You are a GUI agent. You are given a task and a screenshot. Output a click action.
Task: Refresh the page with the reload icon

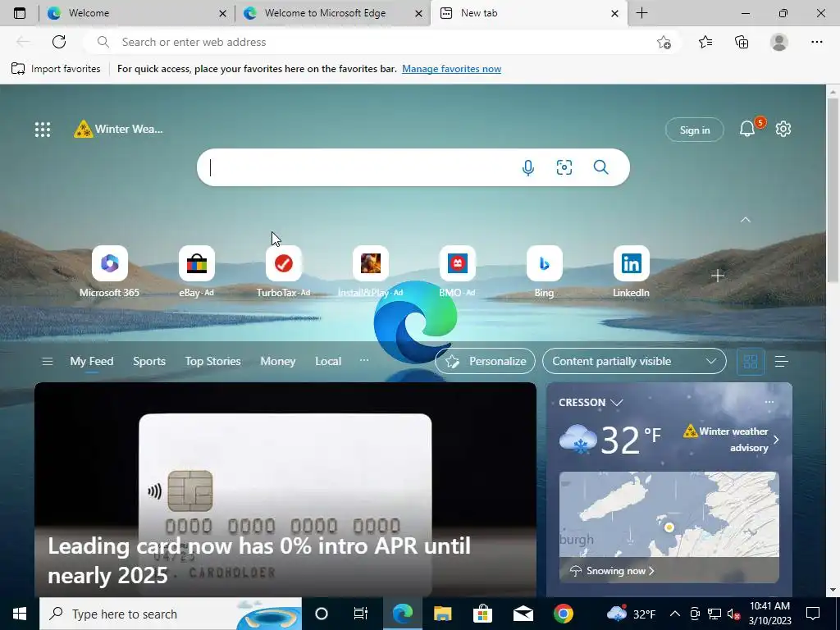59,42
